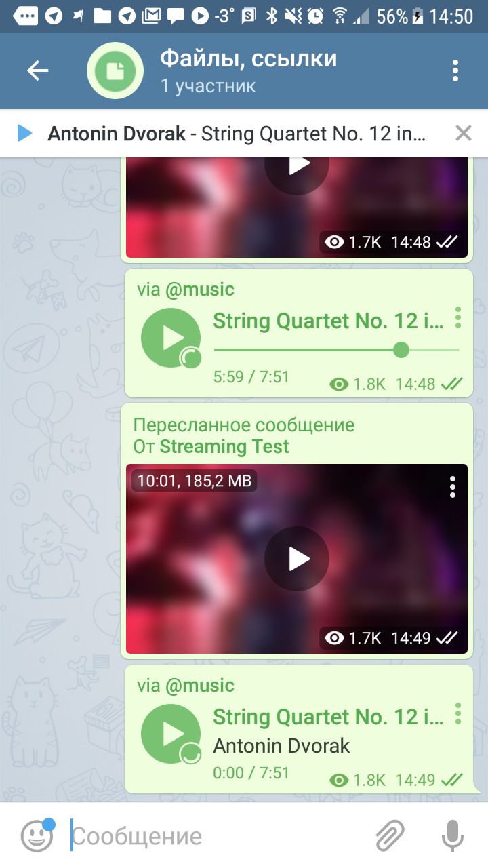Play Antonin Dvorak from the top player bar
488x868 pixels.
pyautogui.click(x=24, y=134)
